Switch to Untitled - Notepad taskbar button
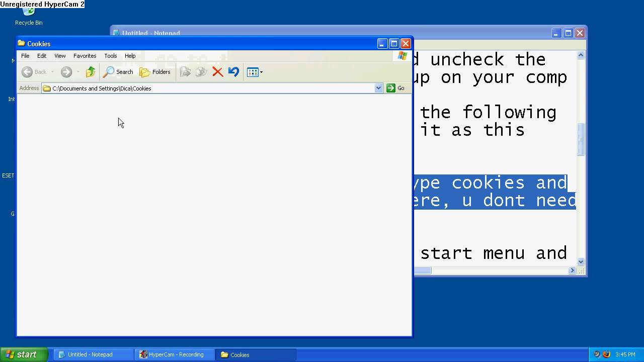644x362 pixels. pyautogui.click(x=94, y=354)
